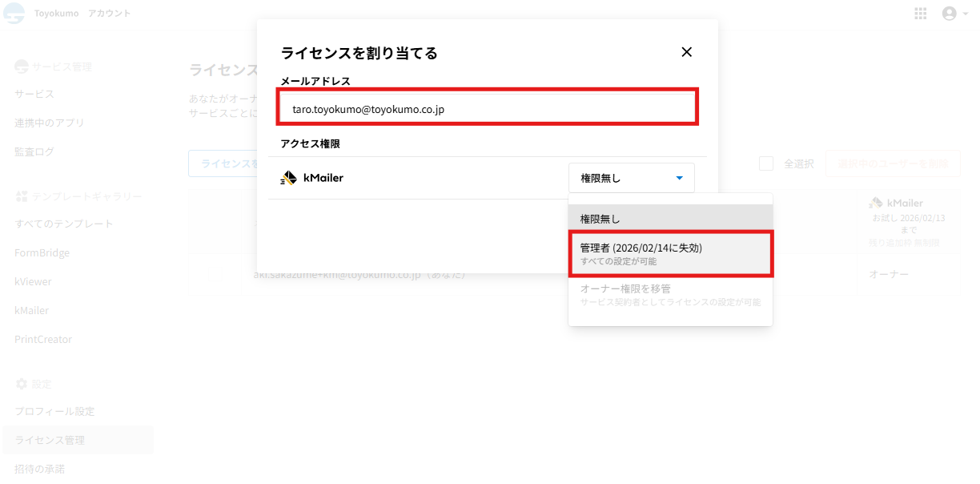The image size is (980, 484).
Task: Click the kMailer icon in table header
Action: [876, 203]
